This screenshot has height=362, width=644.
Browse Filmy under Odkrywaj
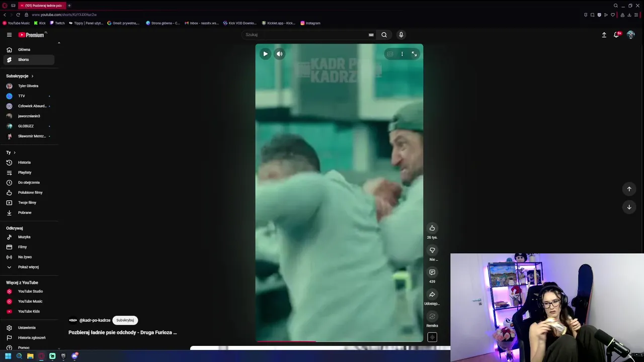[x=29, y=247]
